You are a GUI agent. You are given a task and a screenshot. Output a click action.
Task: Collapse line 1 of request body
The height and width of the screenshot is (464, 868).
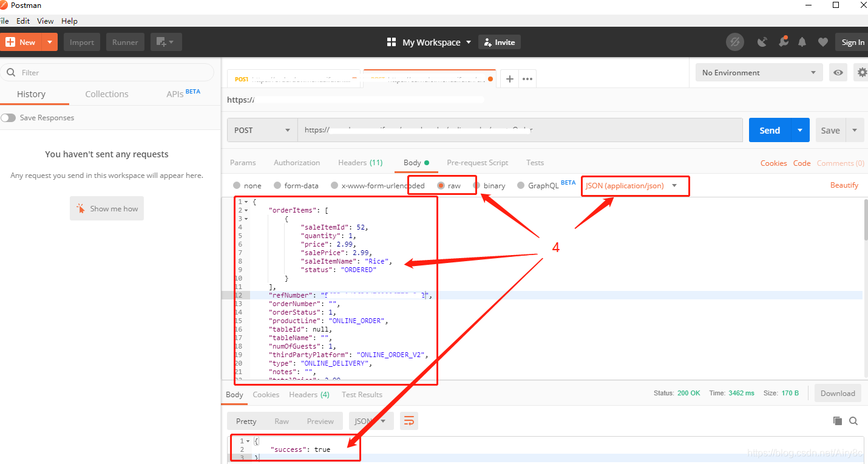[246, 202]
